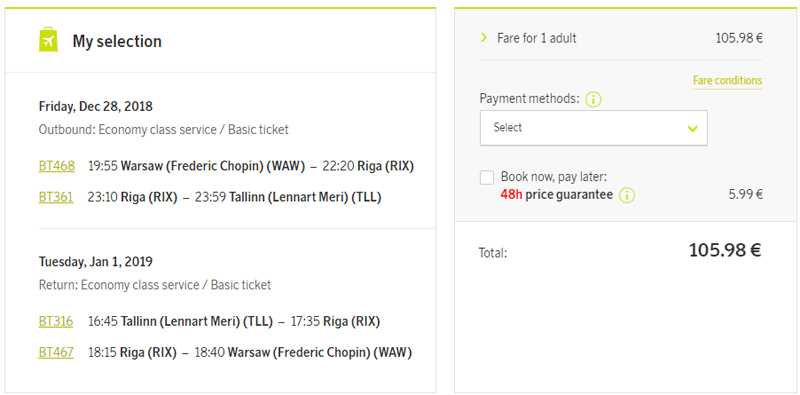This screenshot has height=395, width=800.
Task: Open the payment methods Select dropdown
Action: click(x=593, y=128)
